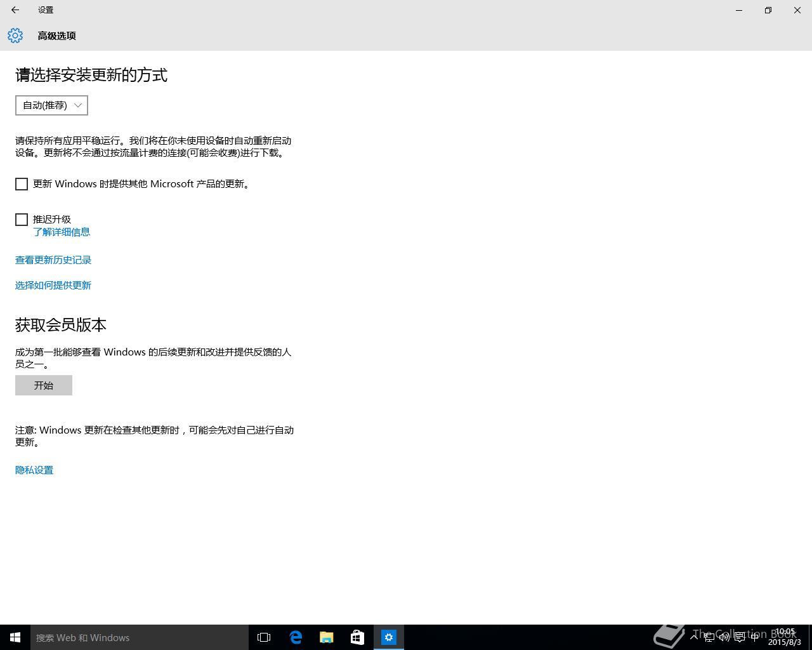The height and width of the screenshot is (650, 812).
Task: Click the 请选择安装更新的方式 heading
Action: [91, 75]
